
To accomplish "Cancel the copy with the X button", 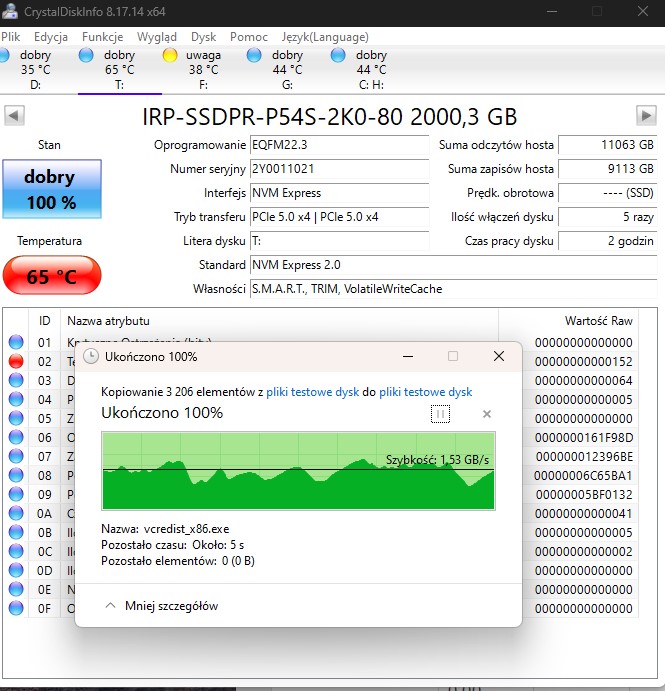I will 487,414.
